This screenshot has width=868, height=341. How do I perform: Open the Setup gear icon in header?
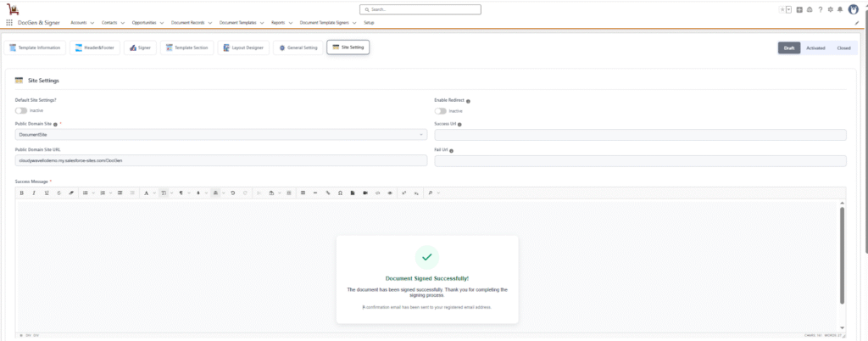(830, 9)
